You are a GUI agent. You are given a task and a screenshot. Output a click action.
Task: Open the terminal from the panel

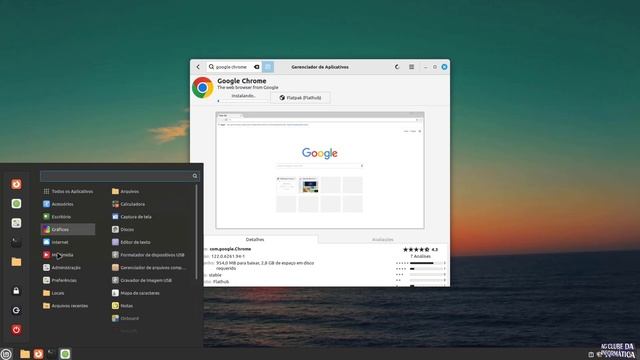click(51, 354)
